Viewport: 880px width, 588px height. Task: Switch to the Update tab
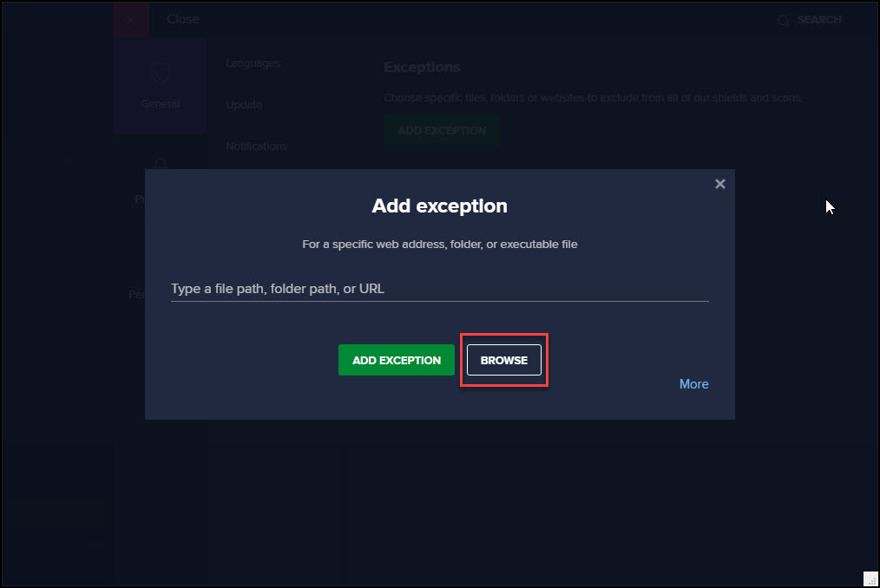tap(243, 104)
